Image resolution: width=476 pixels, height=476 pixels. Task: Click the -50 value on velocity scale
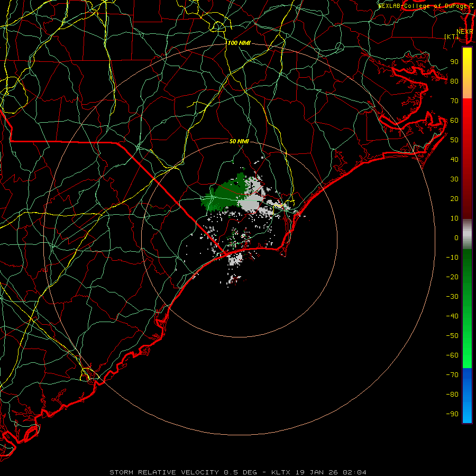point(452,336)
